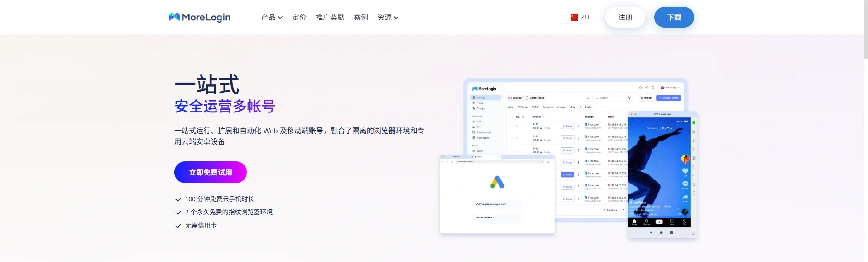Click the TikTok share arrow icon
The width and height of the screenshot is (868, 262).
pyautogui.click(x=685, y=197)
